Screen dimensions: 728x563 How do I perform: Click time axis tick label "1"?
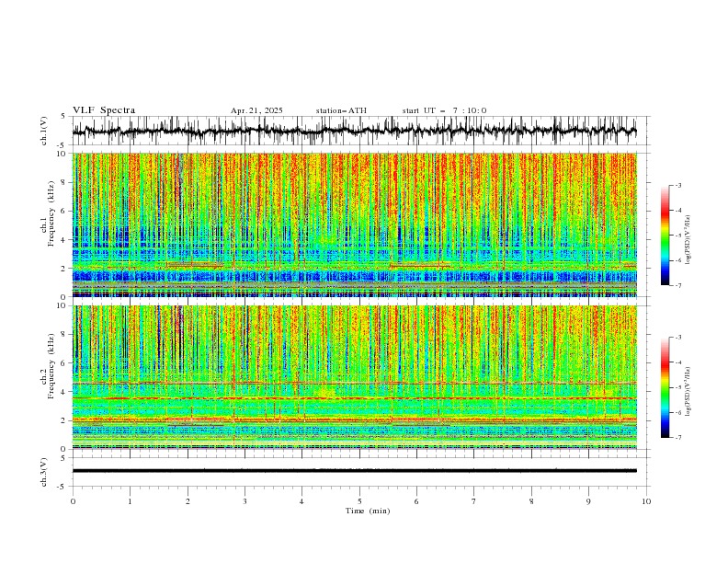pos(130,501)
